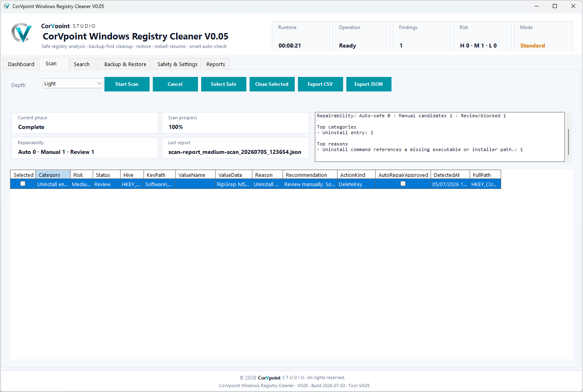Maximize the window

(555, 6)
